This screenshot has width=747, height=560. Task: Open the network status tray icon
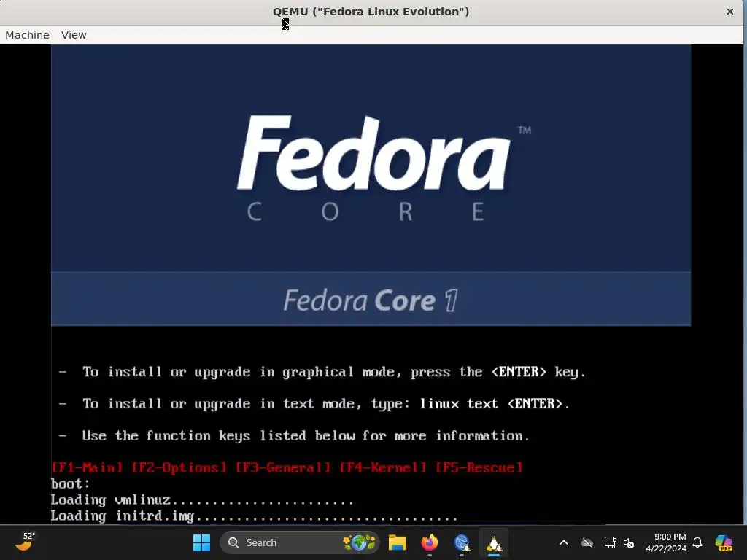click(610, 542)
